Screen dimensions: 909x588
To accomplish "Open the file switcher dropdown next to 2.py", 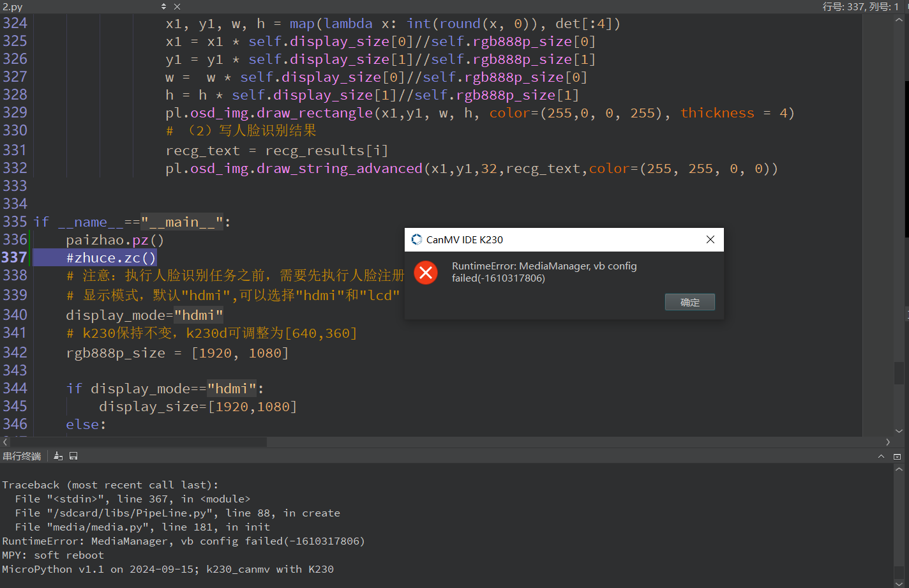I will click(164, 6).
